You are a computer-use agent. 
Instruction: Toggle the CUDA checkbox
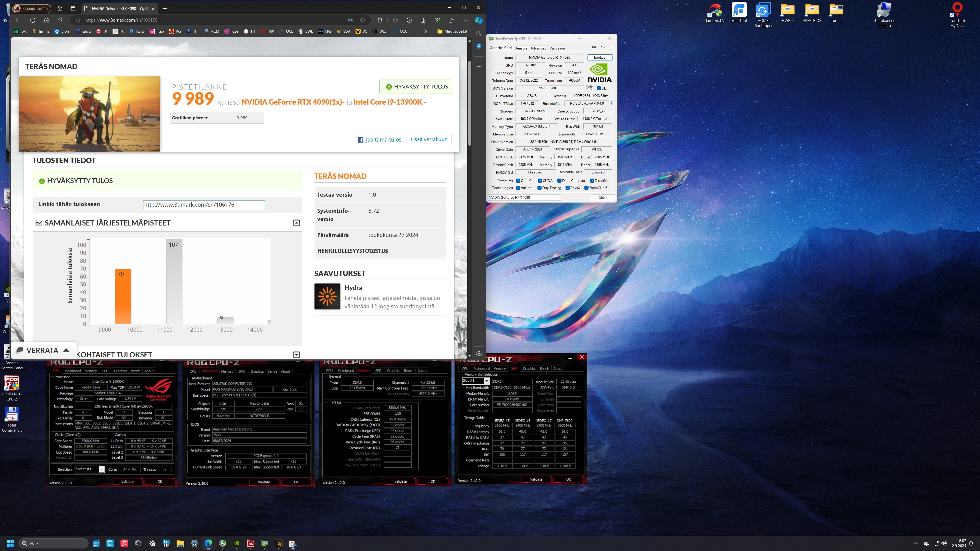540,181
